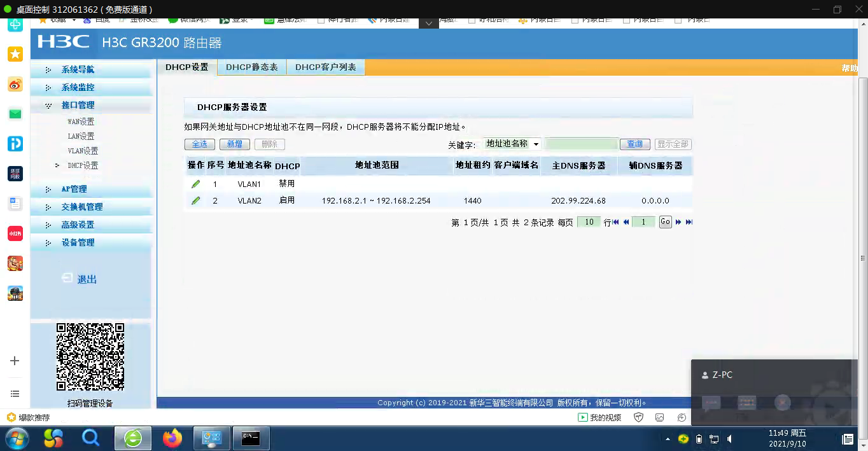868x451 pixels.
Task: Click the Go page button
Action: click(665, 222)
